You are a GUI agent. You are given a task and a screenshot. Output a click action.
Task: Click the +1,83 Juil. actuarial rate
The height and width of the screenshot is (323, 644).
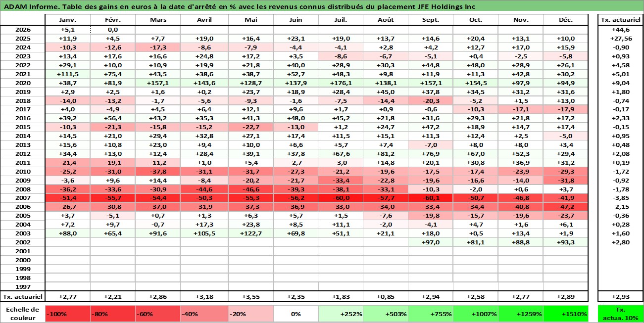[x=340, y=296]
